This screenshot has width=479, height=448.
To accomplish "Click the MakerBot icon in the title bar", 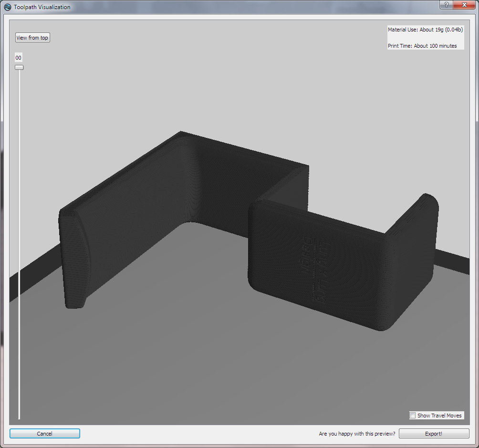I will [x=7, y=7].
